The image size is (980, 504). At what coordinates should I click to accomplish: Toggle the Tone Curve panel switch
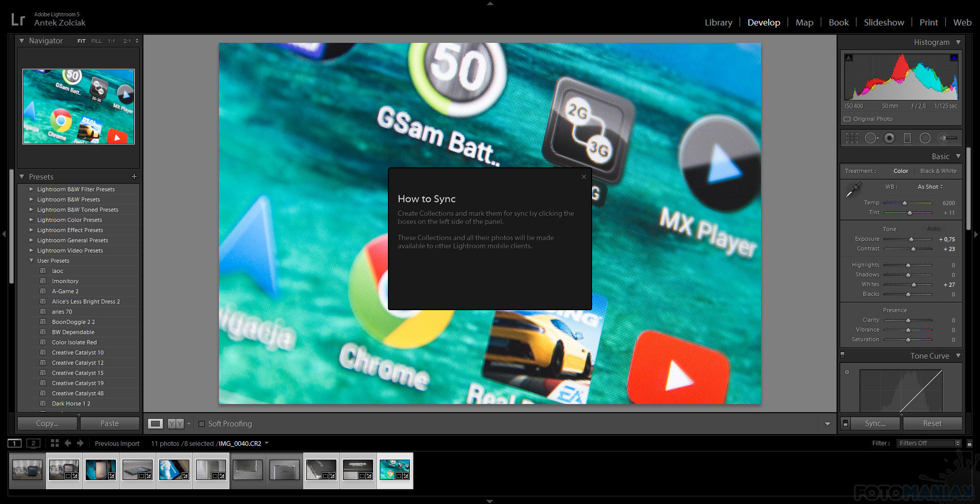tap(843, 355)
